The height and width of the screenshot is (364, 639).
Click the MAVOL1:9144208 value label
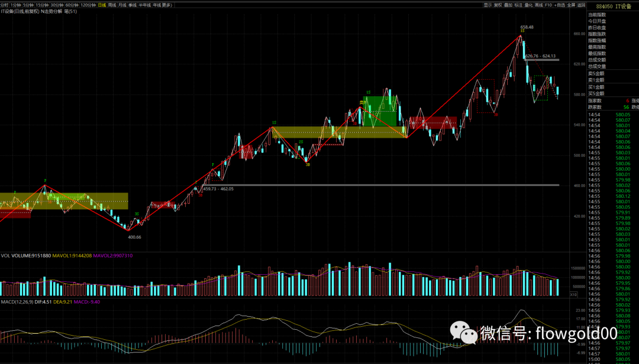(72, 256)
